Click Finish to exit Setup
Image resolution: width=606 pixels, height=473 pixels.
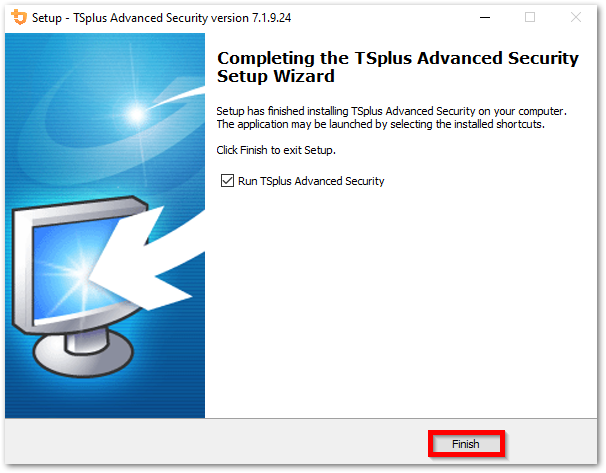pos(466,444)
